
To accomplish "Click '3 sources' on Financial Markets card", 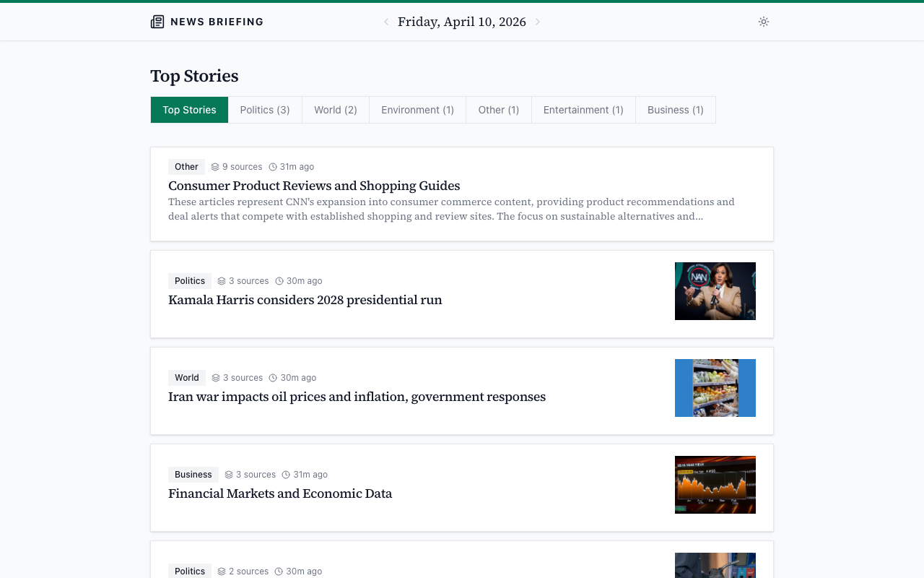I will (x=256, y=475).
